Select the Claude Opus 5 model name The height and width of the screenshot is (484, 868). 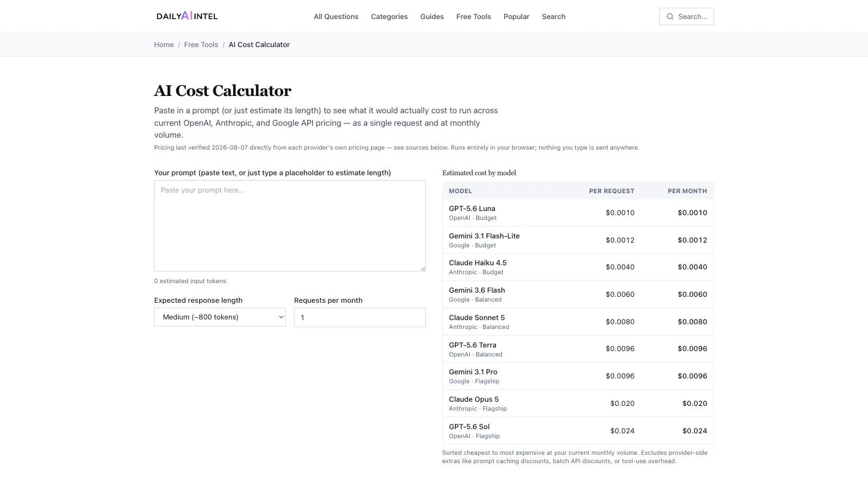point(474,399)
